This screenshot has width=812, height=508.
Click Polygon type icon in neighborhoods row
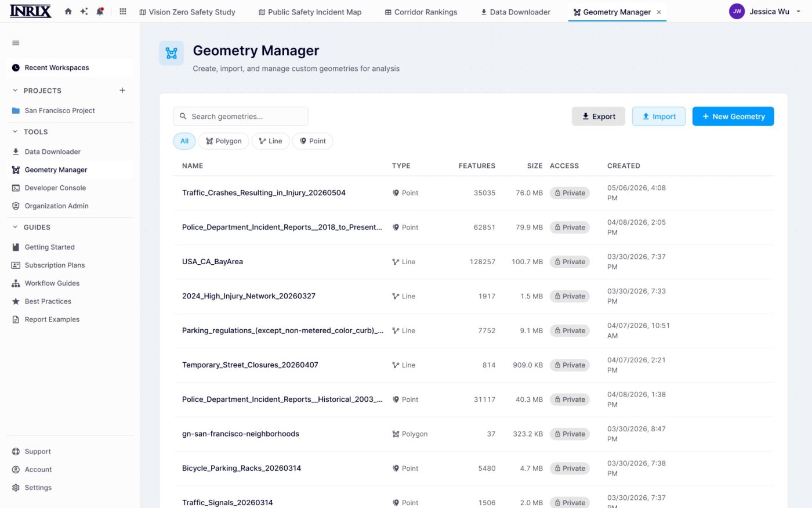[396, 434]
